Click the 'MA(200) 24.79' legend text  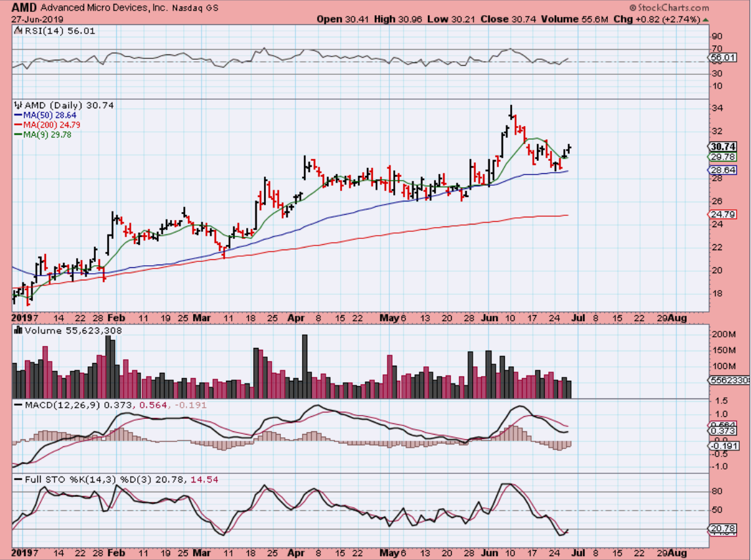[52, 125]
